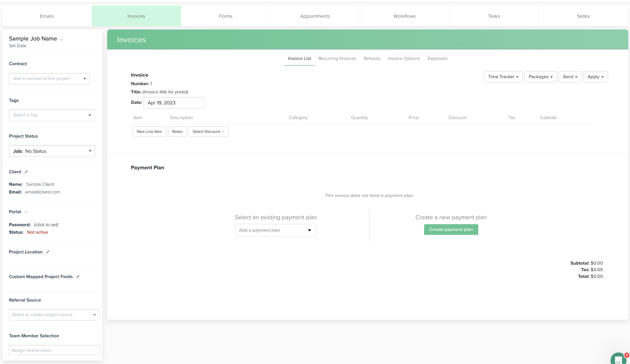
Task: Open the Select Discount dropdown
Action: pos(208,132)
